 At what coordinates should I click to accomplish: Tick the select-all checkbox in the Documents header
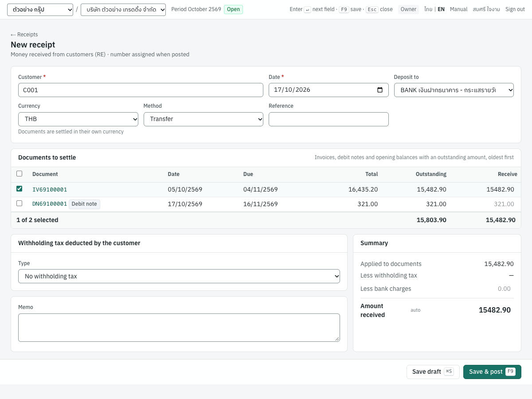click(19, 174)
